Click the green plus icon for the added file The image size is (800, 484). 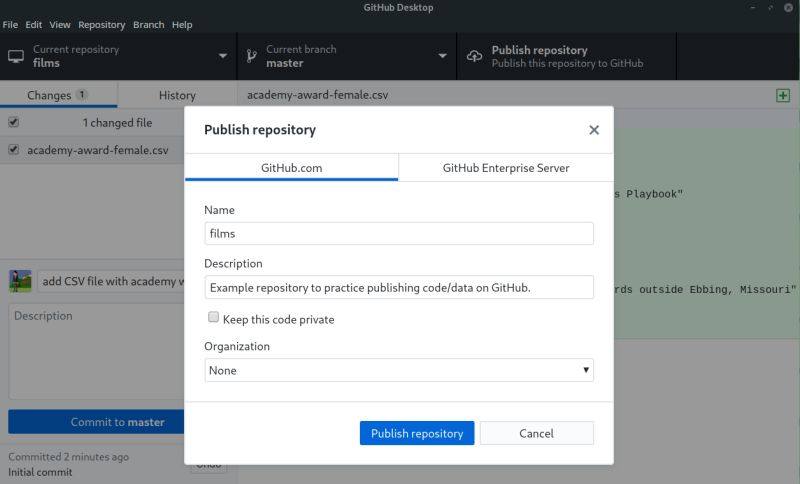pyautogui.click(x=783, y=95)
